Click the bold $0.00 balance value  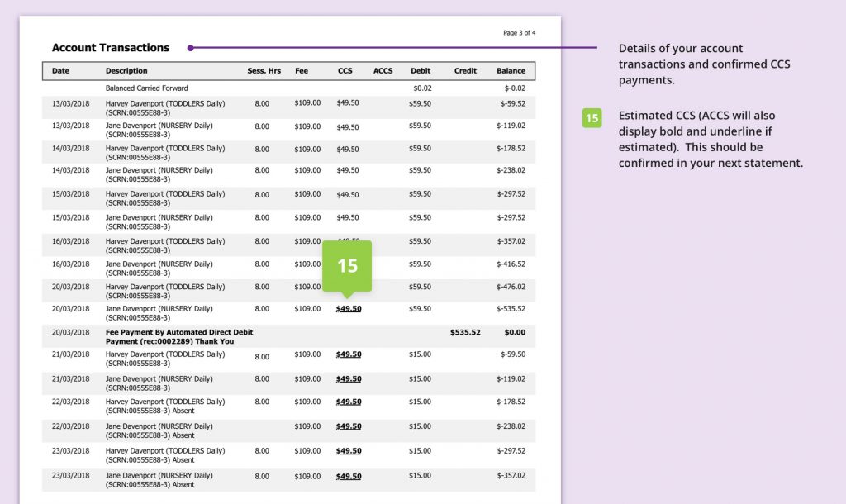tap(515, 332)
